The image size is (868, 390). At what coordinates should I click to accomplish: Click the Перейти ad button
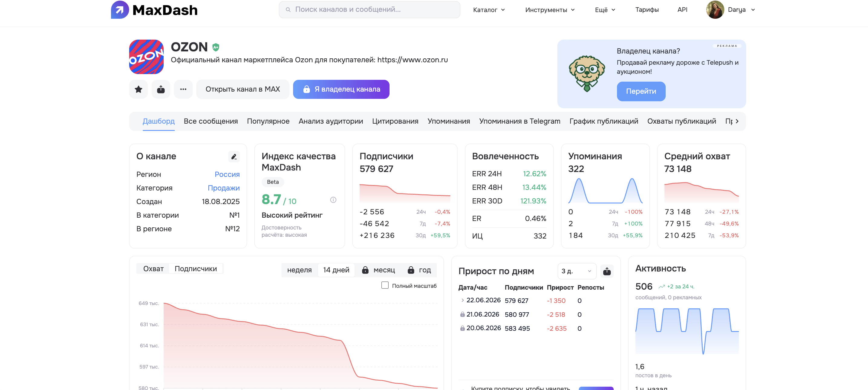click(x=641, y=91)
